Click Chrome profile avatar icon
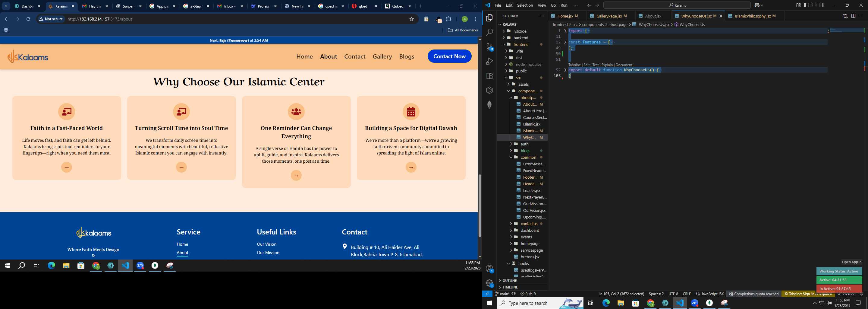 tap(464, 19)
